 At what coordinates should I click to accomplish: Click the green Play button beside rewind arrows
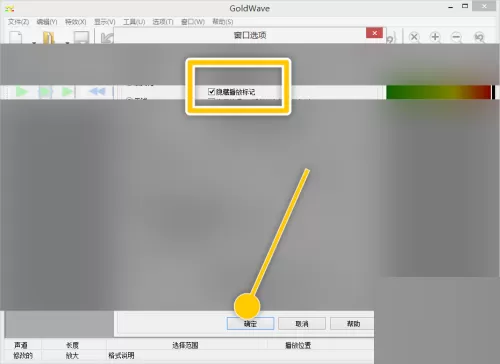tap(67, 91)
